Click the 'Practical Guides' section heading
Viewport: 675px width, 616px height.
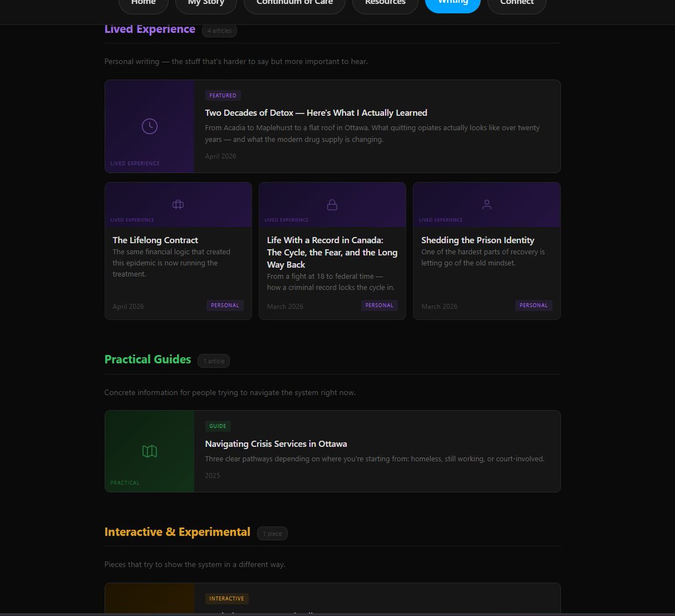click(x=148, y=359)
